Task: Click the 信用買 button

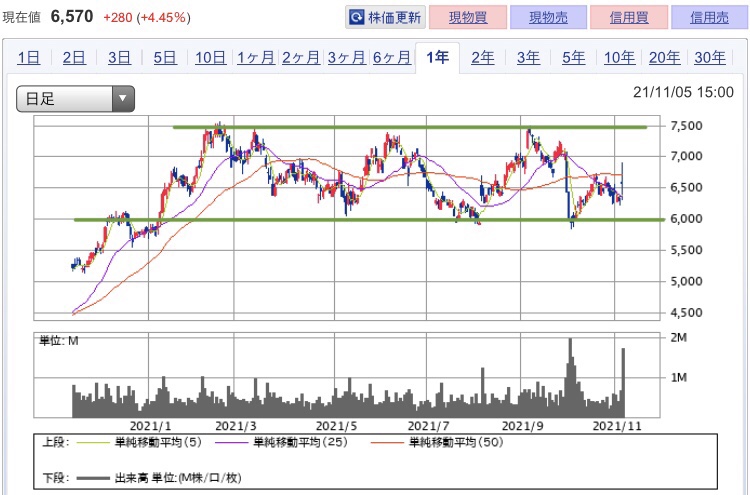Action: point(629,18)
